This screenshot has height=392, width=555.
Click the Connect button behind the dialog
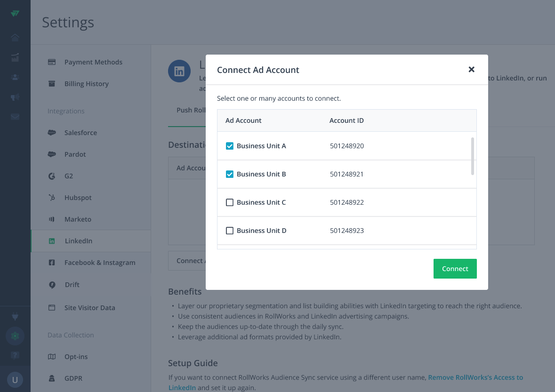point(187,261)
